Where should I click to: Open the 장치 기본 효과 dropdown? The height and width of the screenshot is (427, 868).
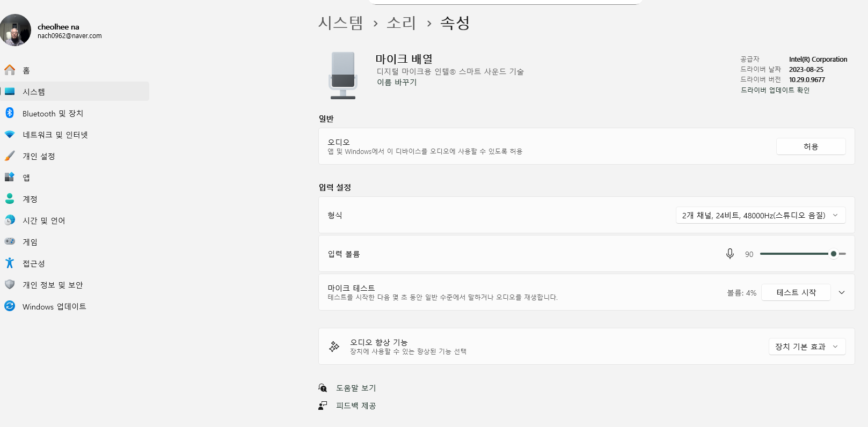(807, 347)
